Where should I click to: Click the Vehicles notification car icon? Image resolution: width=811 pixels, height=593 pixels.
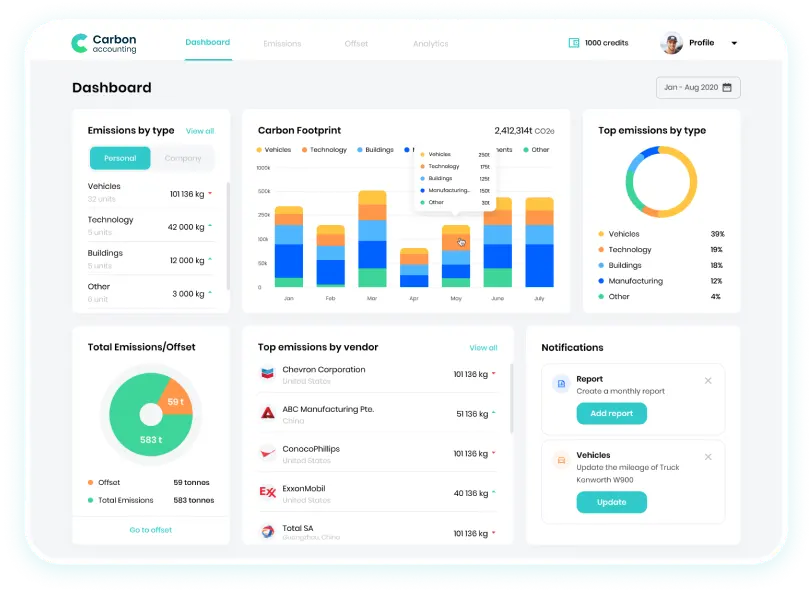(x=561, y=460)
